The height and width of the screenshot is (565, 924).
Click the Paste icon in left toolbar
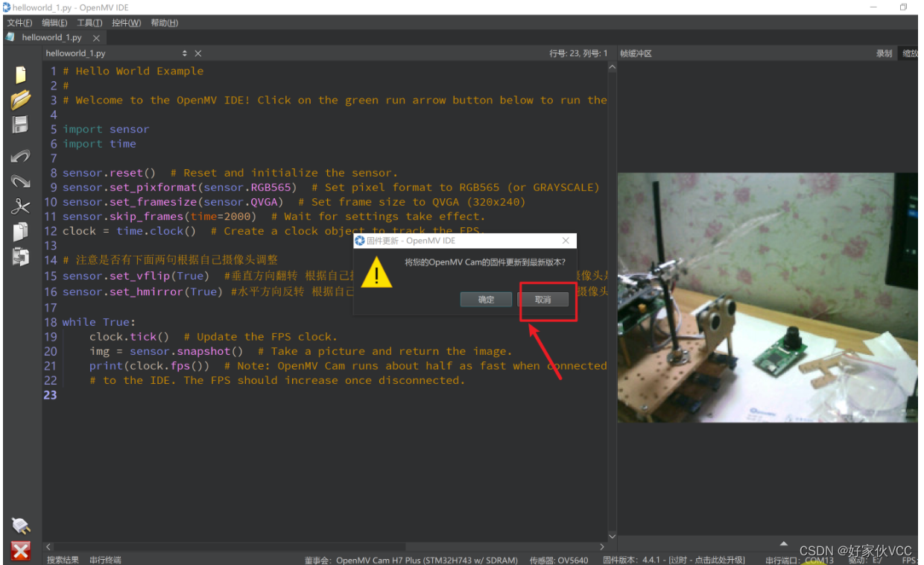[20, 256]
